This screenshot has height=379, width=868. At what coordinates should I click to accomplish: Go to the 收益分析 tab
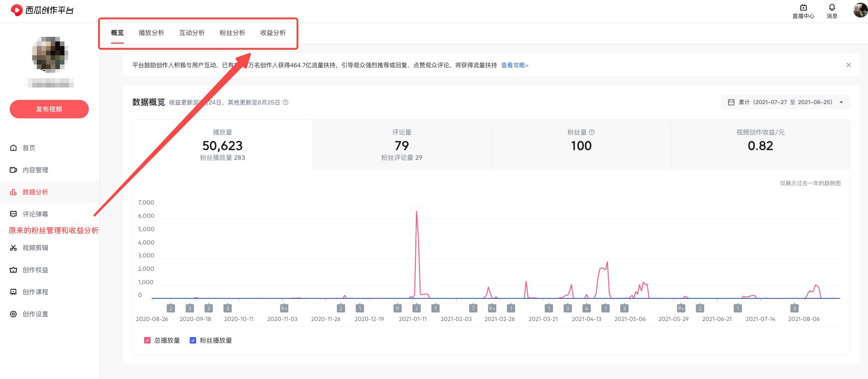click(273, 33)
